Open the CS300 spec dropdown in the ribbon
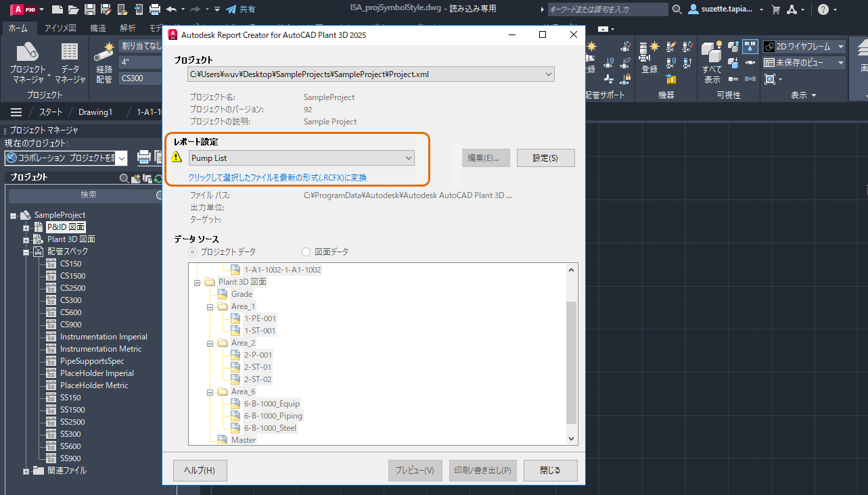 pyautogui.click(x=141, y=78)
